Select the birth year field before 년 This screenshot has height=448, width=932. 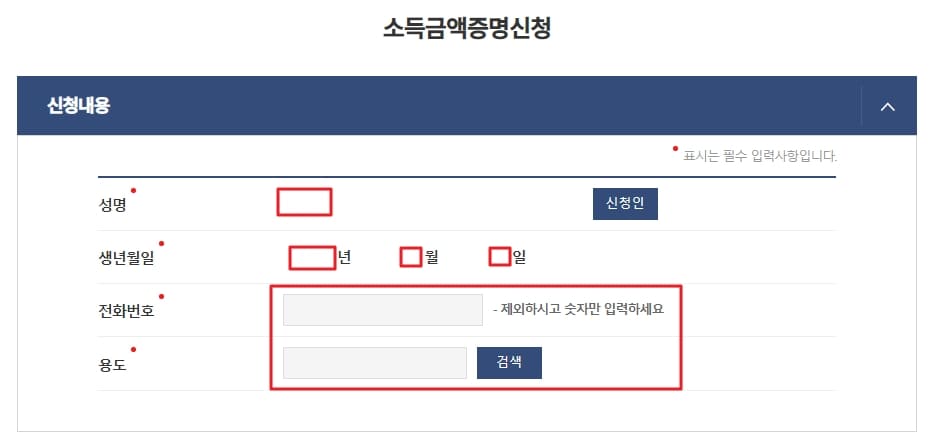click(313, 258)
